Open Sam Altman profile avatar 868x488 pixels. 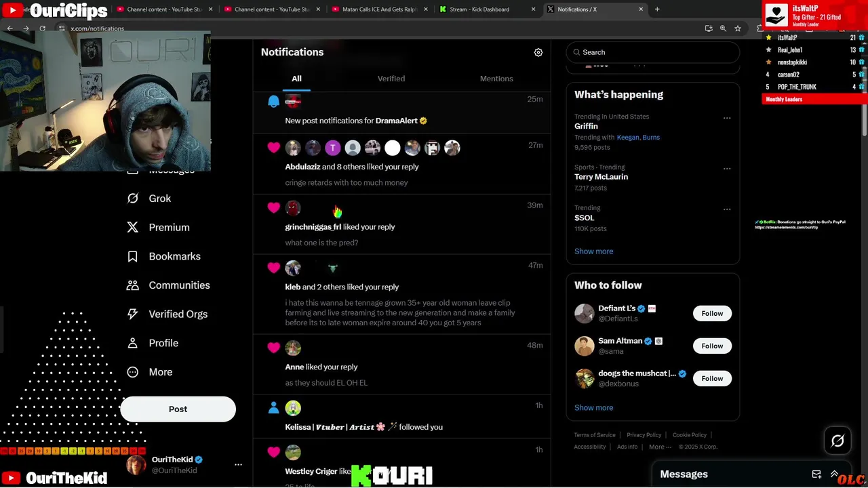tap(585, 346)
